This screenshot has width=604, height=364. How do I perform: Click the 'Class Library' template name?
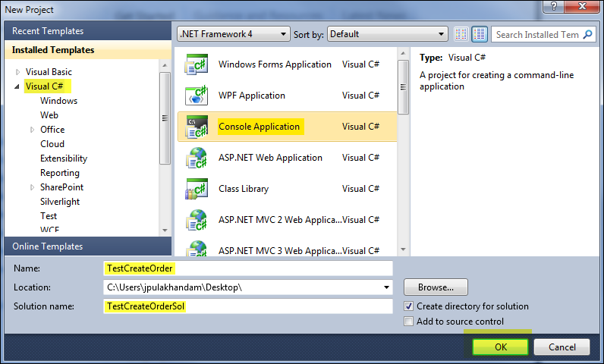click(x=244, y=189)
